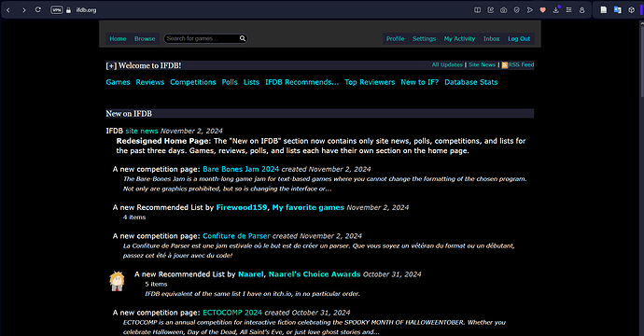Open the Inbox menu item

[x=491, y=38]
